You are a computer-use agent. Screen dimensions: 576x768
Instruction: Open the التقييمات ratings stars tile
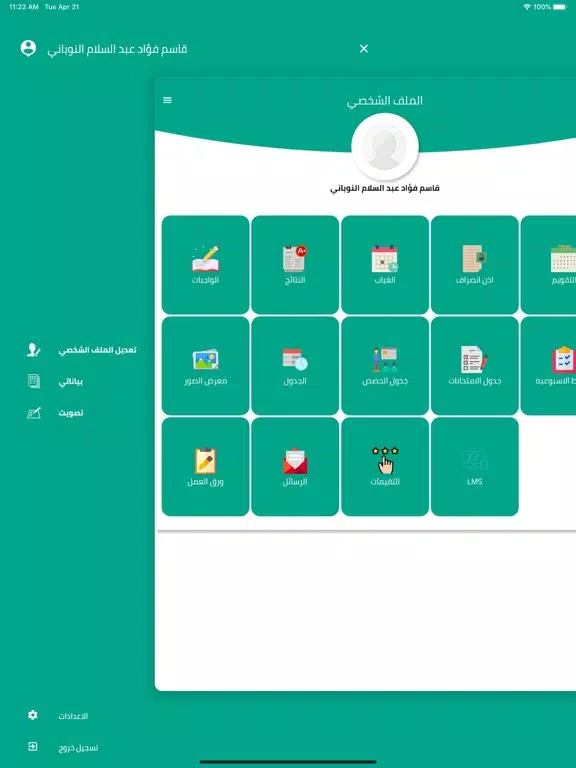(x=385, y=467)
